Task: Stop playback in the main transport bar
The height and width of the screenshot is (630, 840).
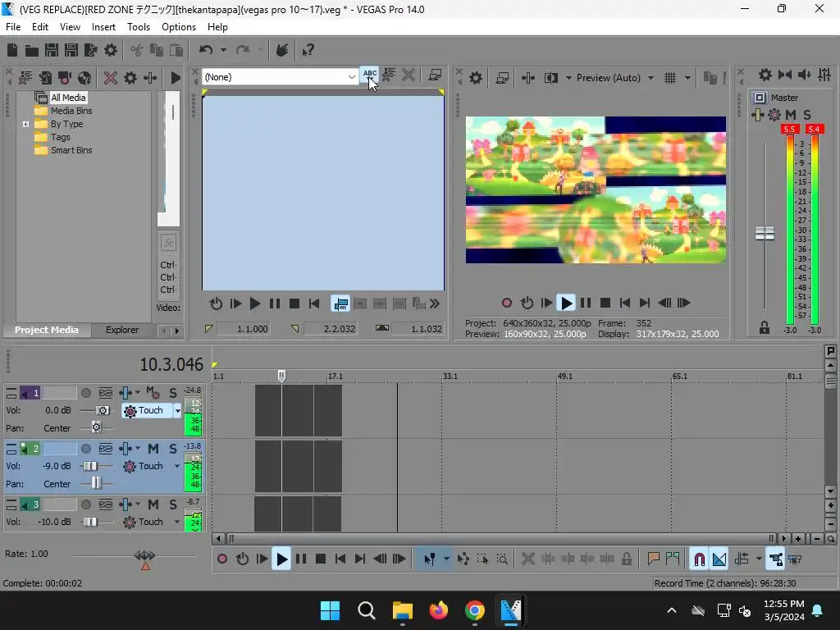Action: [x=321, y=559]
